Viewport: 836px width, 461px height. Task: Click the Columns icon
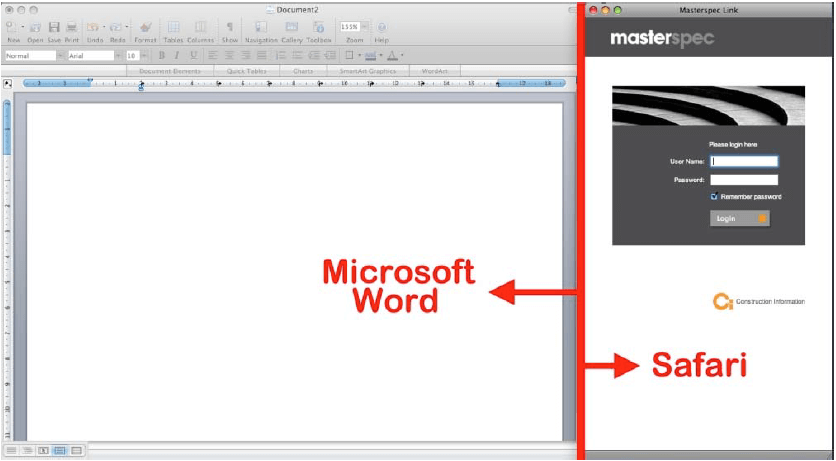[200, 27]
